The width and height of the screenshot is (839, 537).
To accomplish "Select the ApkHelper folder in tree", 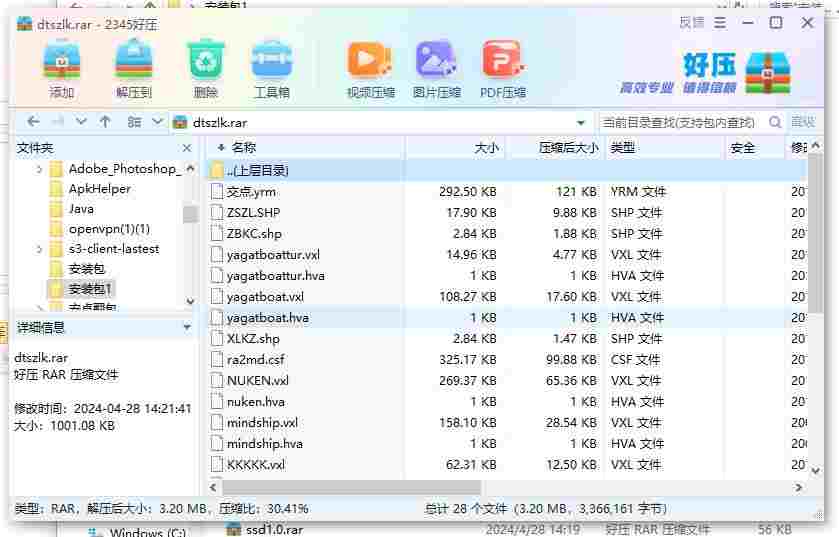I will coord(100,189).
